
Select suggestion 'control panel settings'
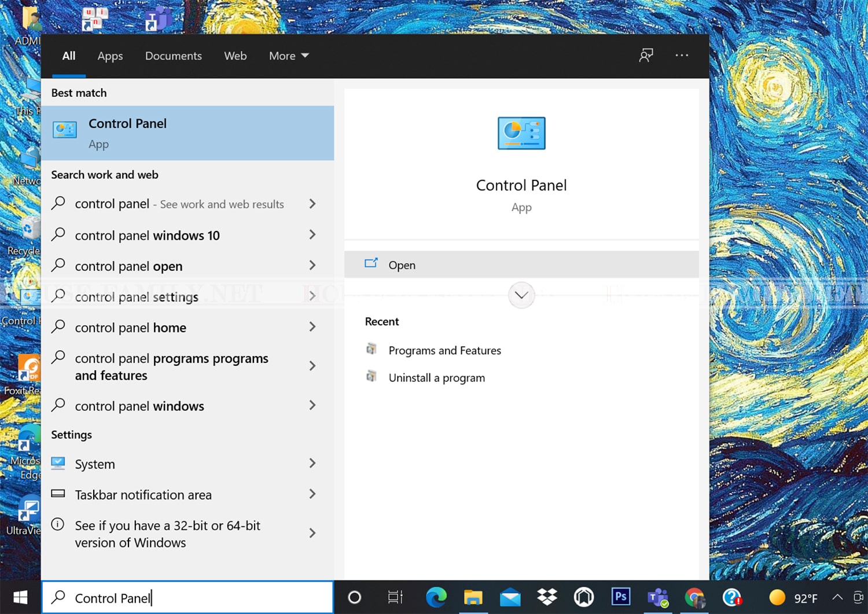tap(137, 297)
